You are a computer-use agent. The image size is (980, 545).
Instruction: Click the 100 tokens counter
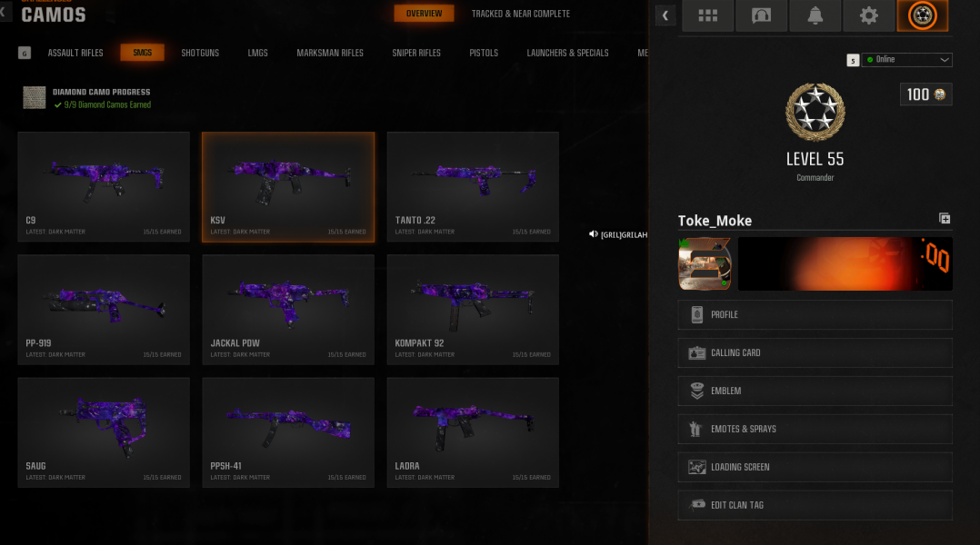(925, 94)
